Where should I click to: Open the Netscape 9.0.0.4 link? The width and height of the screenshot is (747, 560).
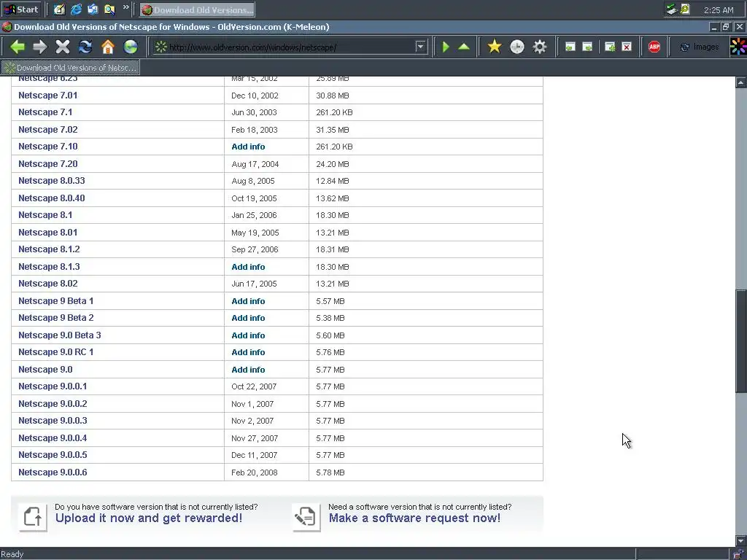point(53,438)
